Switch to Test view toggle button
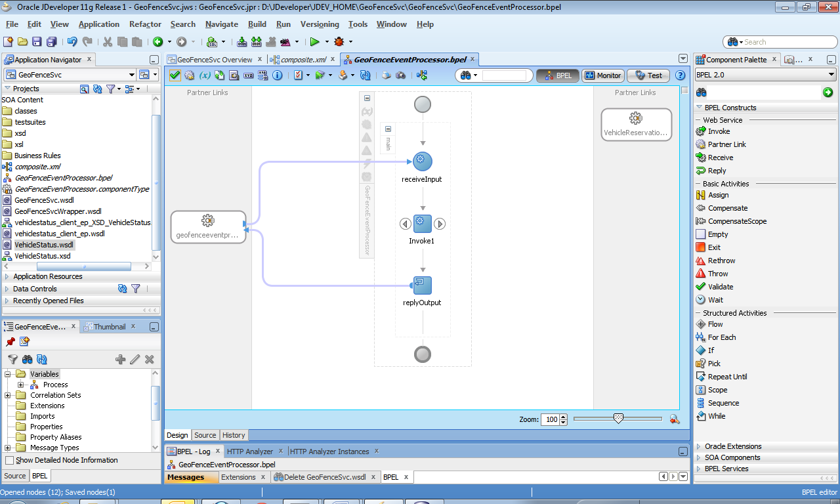The image size is (840, 504). (648, 75)
